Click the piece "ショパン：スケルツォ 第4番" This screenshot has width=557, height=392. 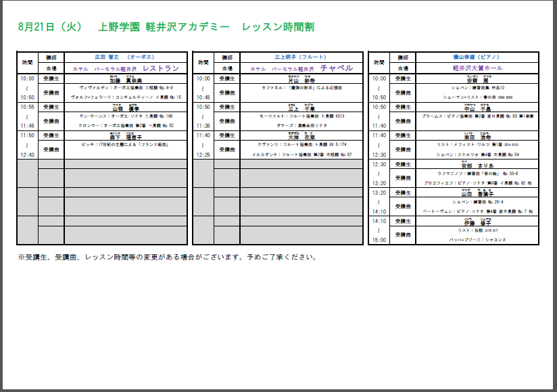pyautogui.click(x=478, y=155)
